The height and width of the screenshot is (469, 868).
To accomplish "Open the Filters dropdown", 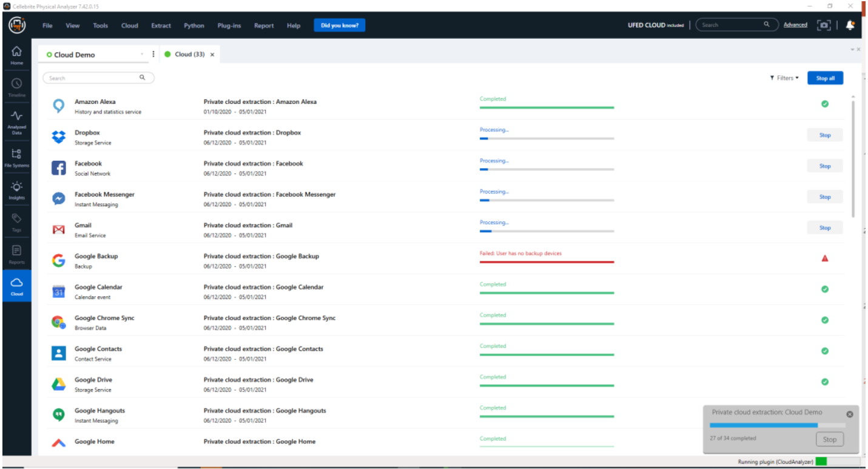I will coord(784,78).
